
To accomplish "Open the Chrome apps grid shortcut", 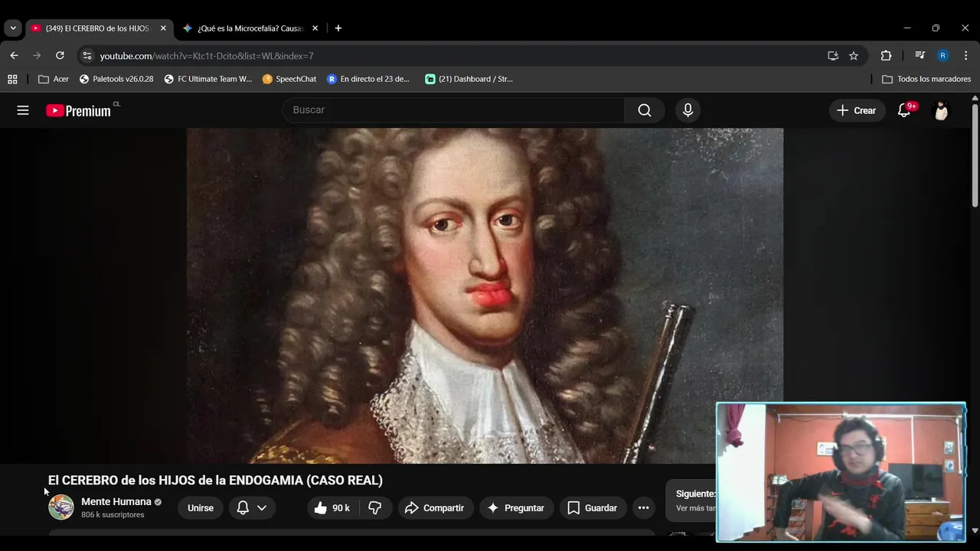I will click(12, 79).
